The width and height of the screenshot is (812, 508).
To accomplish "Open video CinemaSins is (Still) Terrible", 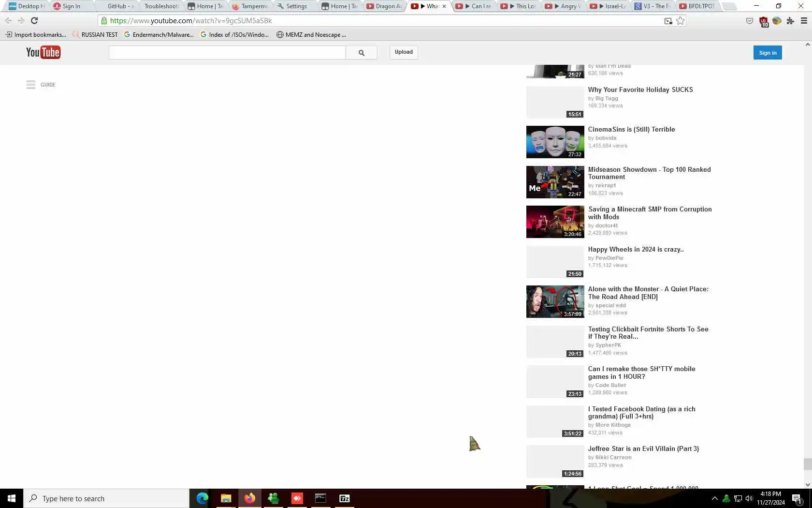I will coord(631,130).
